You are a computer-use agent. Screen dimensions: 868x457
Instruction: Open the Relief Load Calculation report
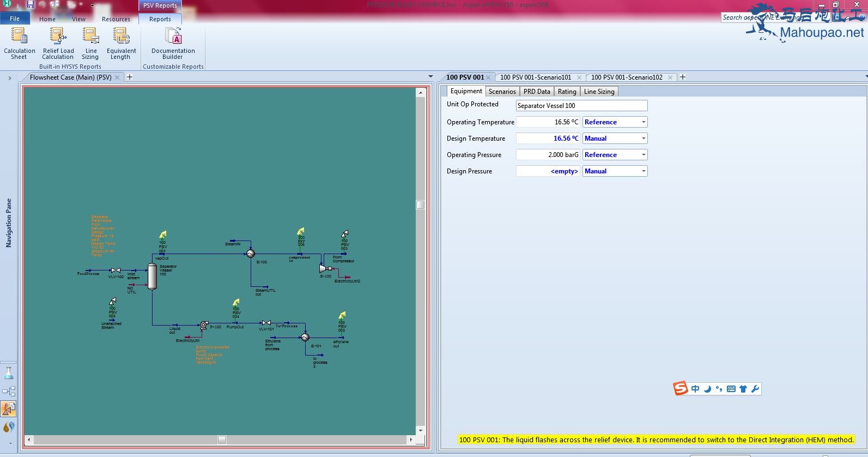(58, 44)
